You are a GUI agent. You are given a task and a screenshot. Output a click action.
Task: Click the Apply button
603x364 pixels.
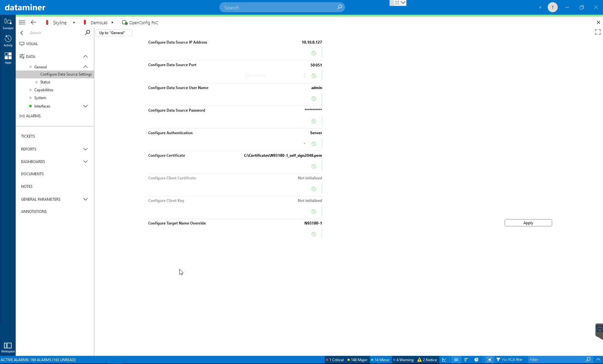(x=528, y=223)
